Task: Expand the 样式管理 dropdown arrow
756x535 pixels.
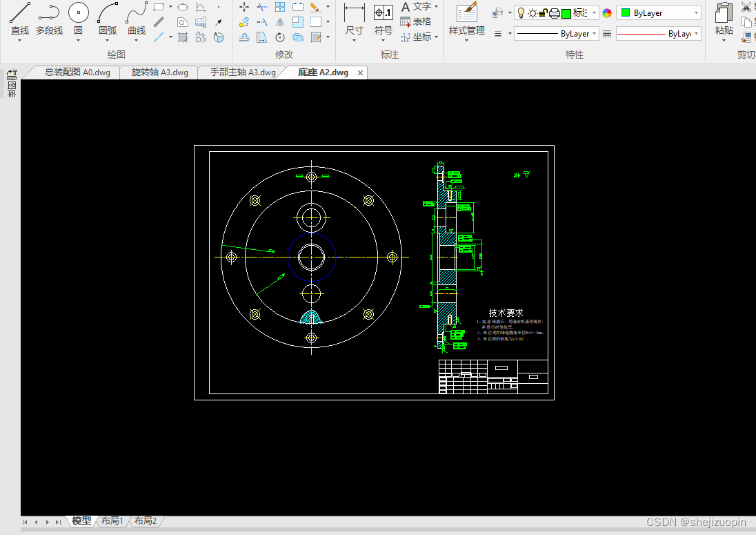Action: tap(467, 41)
